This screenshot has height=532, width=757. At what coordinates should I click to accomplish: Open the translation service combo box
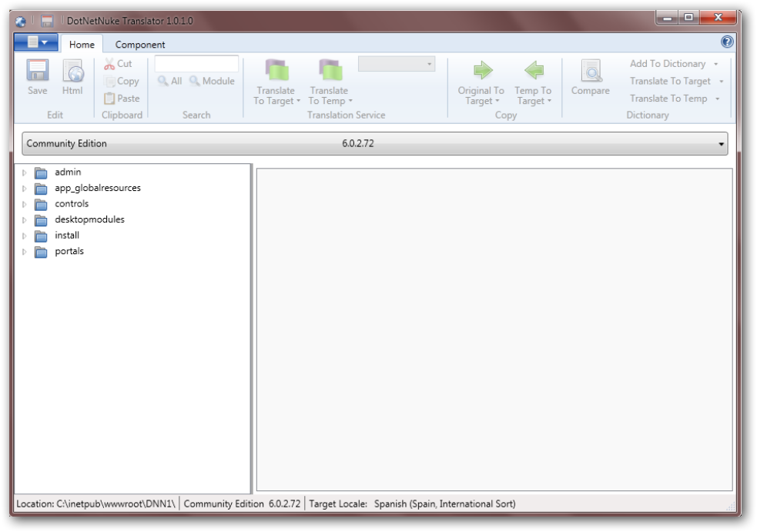[397, 64]
